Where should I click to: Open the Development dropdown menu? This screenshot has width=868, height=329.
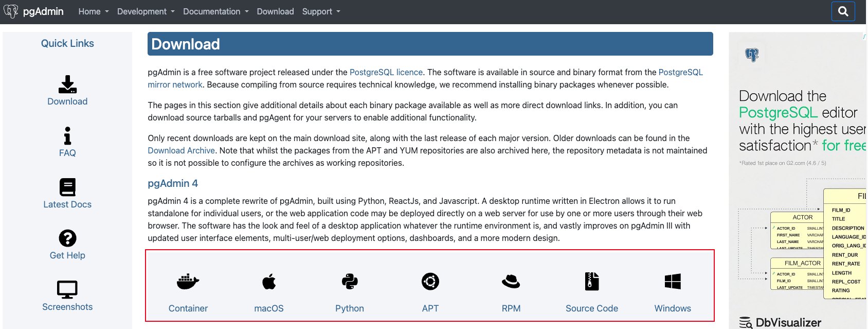point(146,11)
